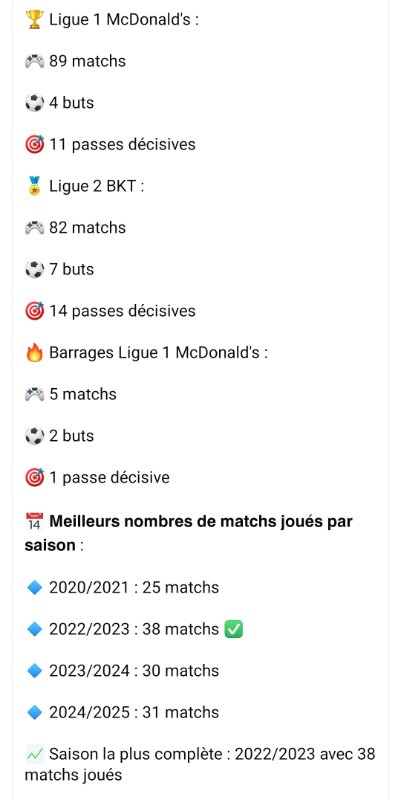Click the soccer ball beside 2 buts

pyautogui.click(x=34, y=436)
